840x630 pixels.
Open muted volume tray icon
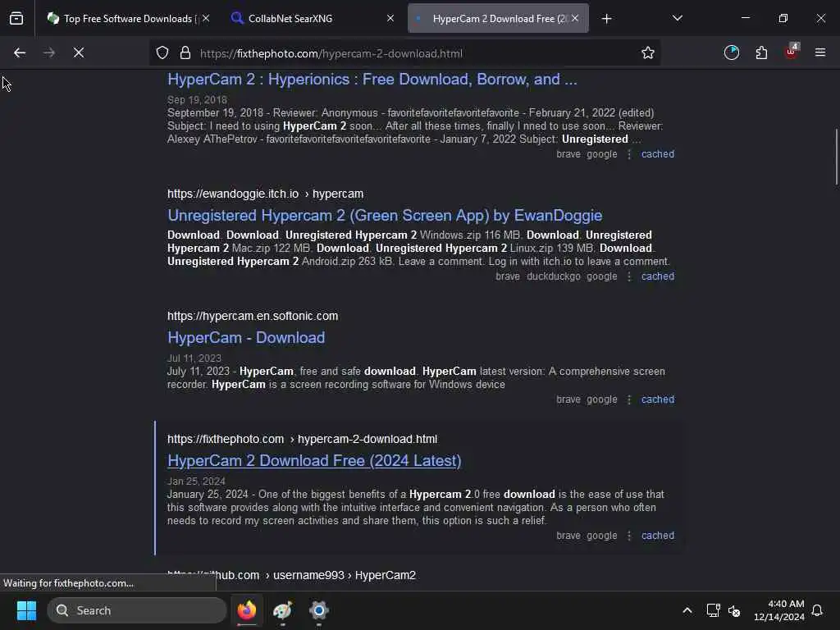point(734,610)
